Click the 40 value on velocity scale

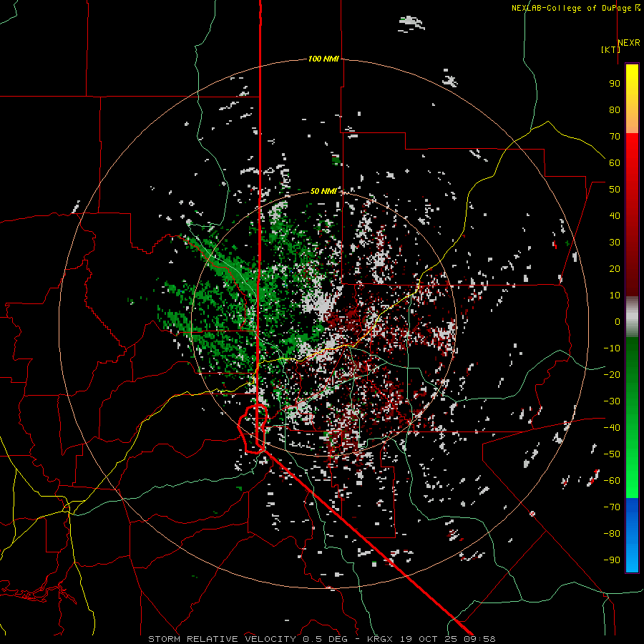click(615, 215)
